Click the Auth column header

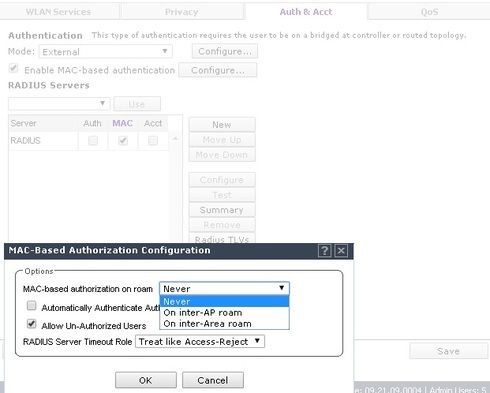point(92,123)
